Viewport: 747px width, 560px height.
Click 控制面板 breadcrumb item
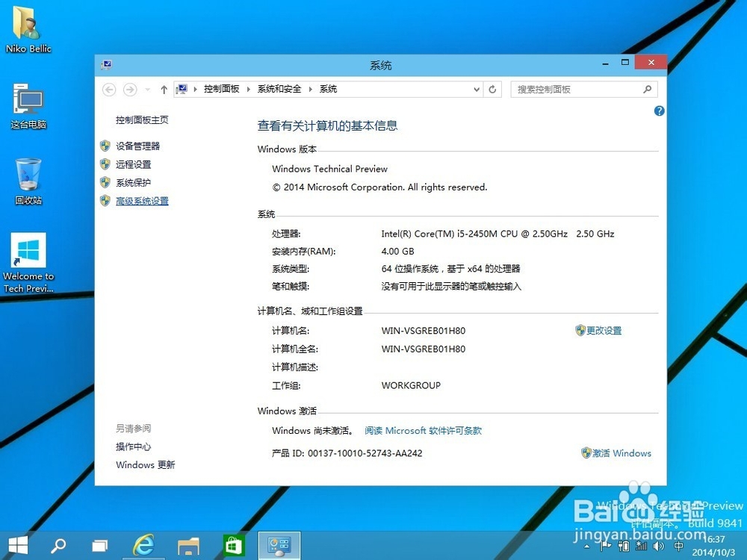tap(222, 89)
